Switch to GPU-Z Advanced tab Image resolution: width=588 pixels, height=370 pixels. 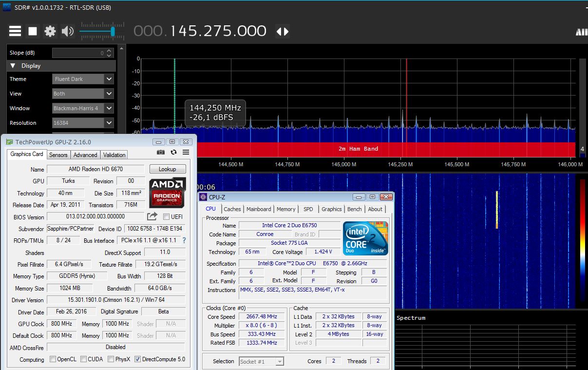pos(85,155)
